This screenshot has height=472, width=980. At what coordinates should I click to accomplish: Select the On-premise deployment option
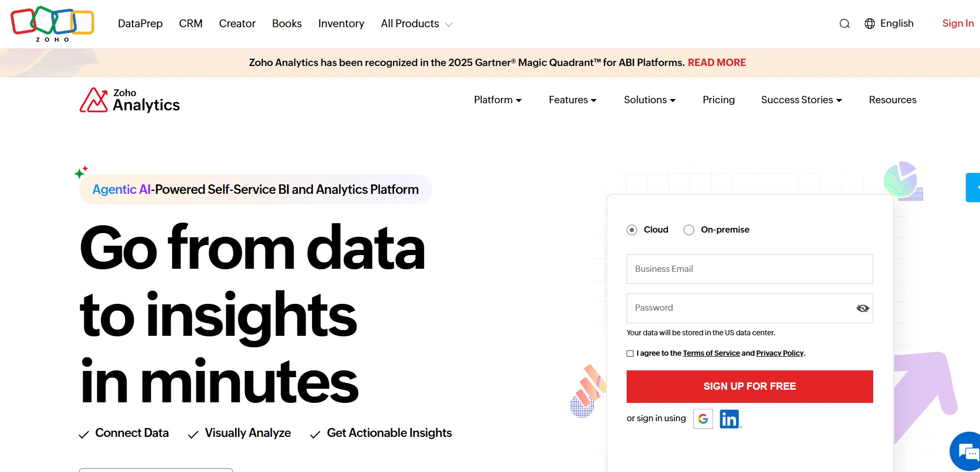tap(689, 229)
